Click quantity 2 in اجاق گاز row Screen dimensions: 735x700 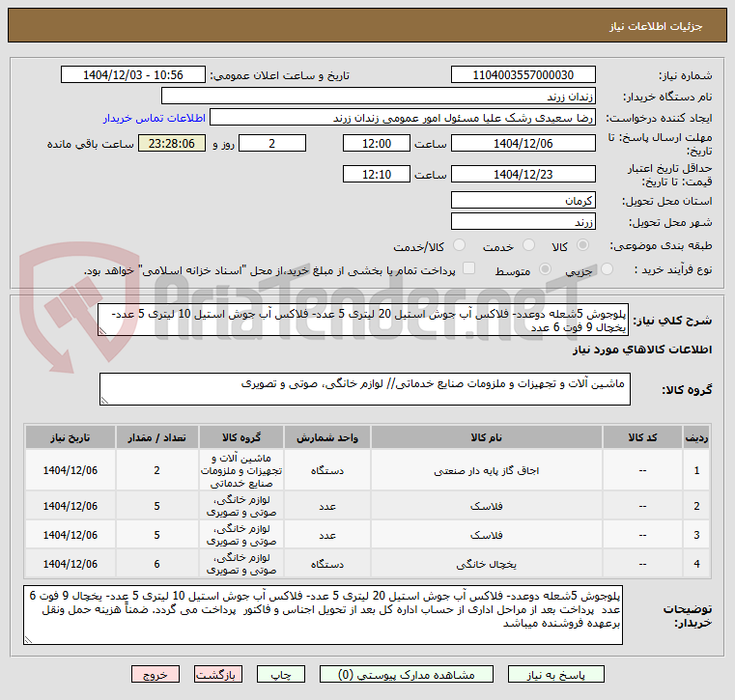point(157,470)
